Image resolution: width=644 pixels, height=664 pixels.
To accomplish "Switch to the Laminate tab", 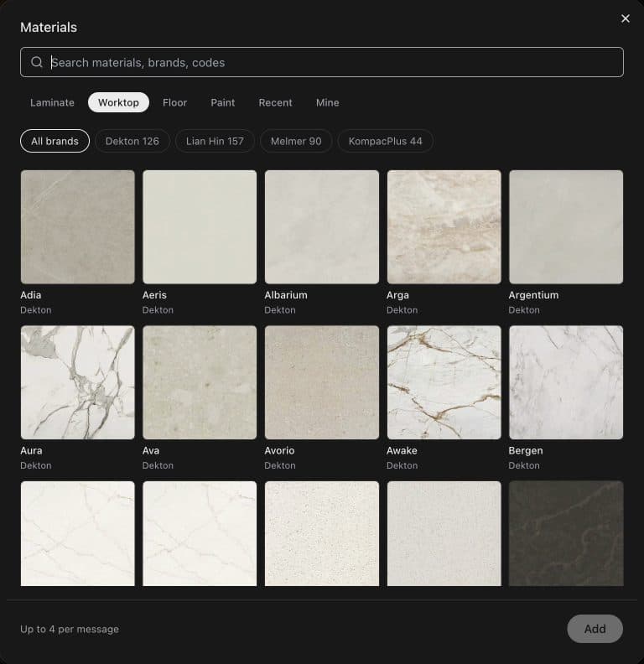I will (52, 102).
